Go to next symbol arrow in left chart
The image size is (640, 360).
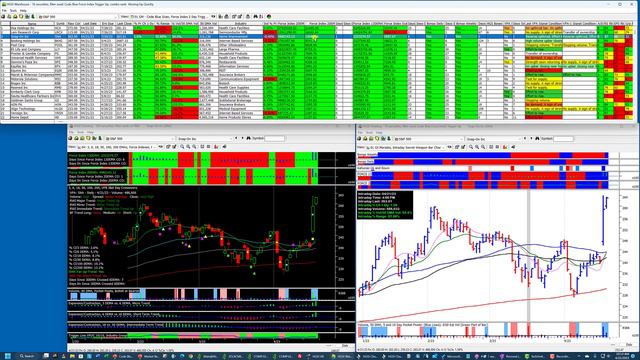(x=242, y=138)
